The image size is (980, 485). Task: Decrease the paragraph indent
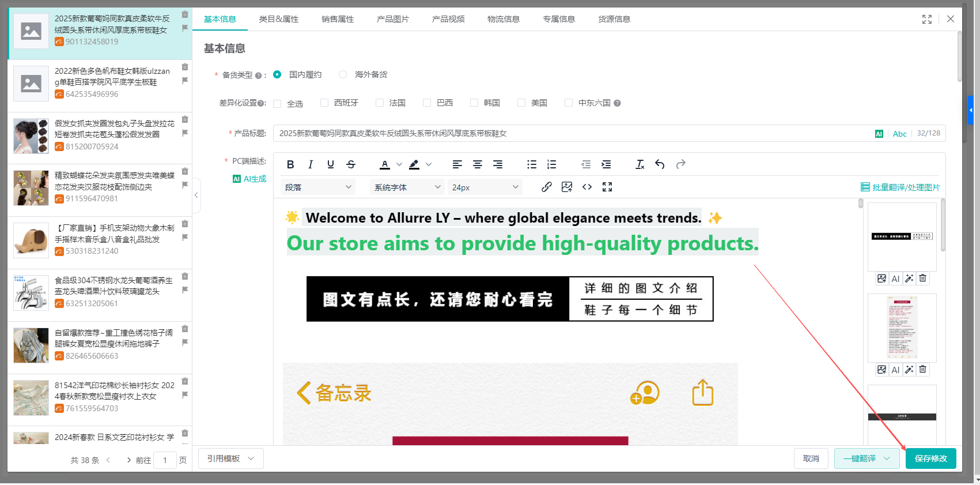(586, 164)
